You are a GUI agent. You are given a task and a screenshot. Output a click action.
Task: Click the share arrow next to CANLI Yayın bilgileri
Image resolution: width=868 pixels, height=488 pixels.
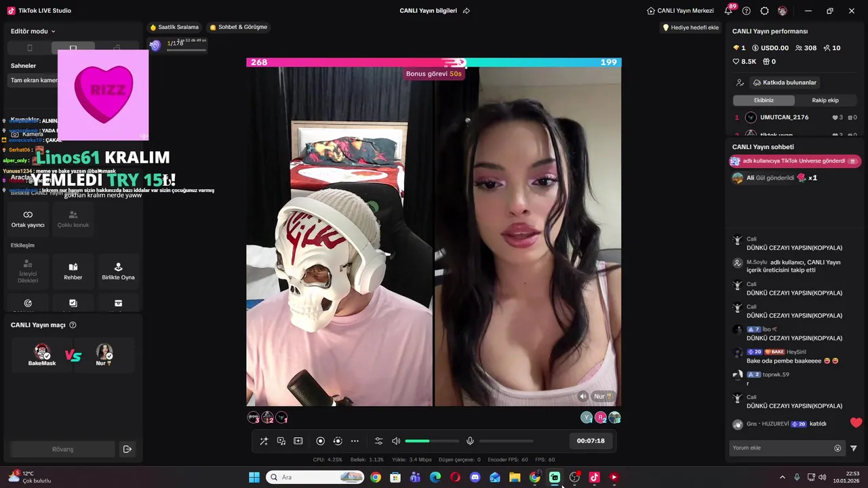[x=467, y=11]
